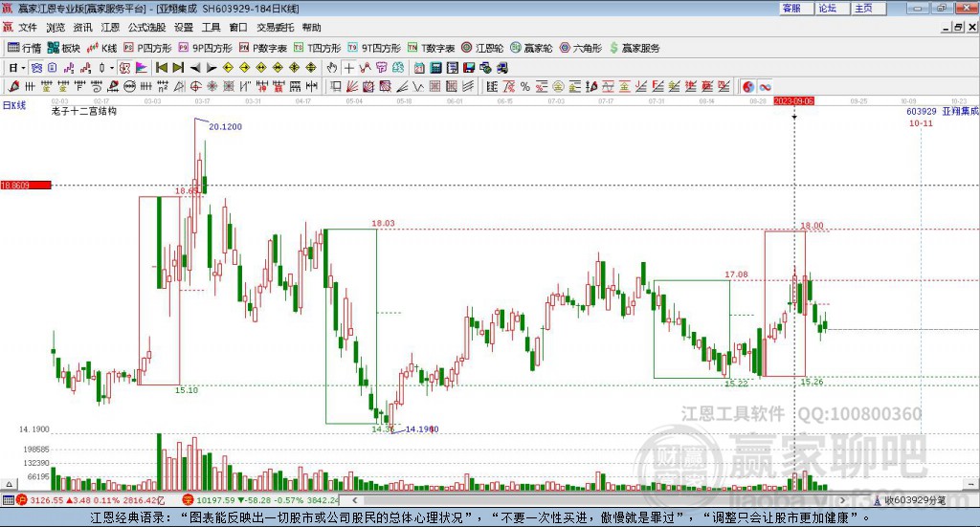Click the 14.1900 low price annotation

click(422, 429)
